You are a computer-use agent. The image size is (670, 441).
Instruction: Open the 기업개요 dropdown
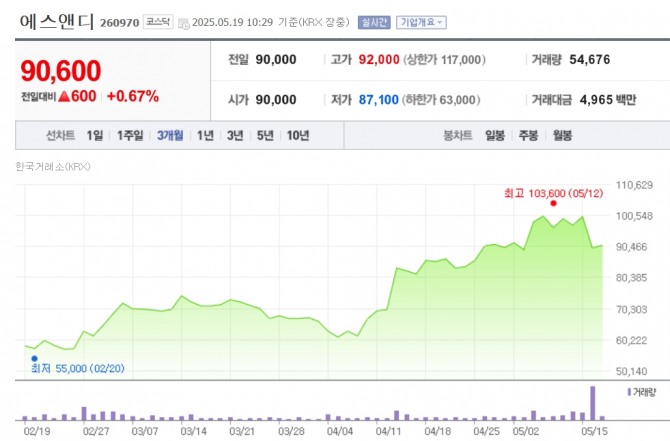coord(421,21)
